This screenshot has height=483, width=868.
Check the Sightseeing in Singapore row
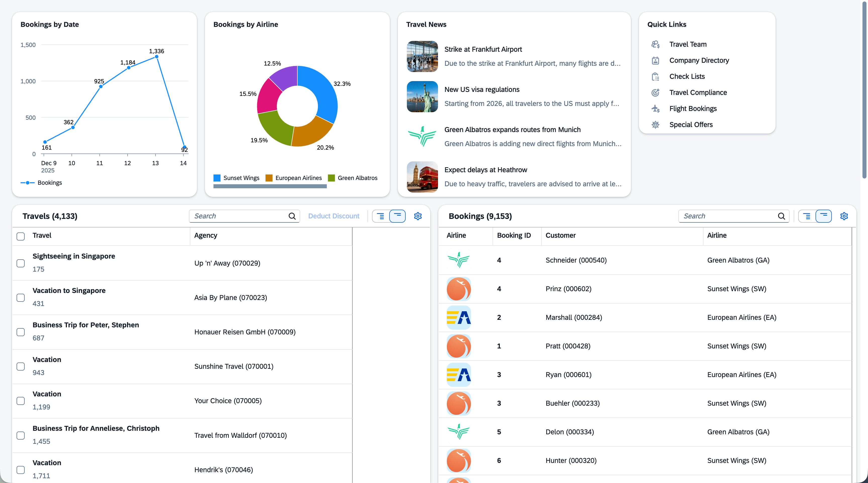(x=21, y=263)
